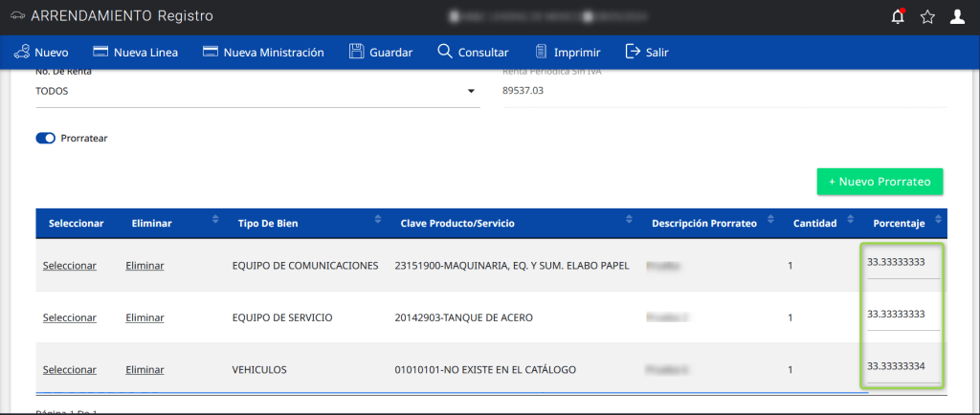The width and height of the screenshot is (980, 415).
Task: Click the Guardar floppy disk icon
Action: 357,52
